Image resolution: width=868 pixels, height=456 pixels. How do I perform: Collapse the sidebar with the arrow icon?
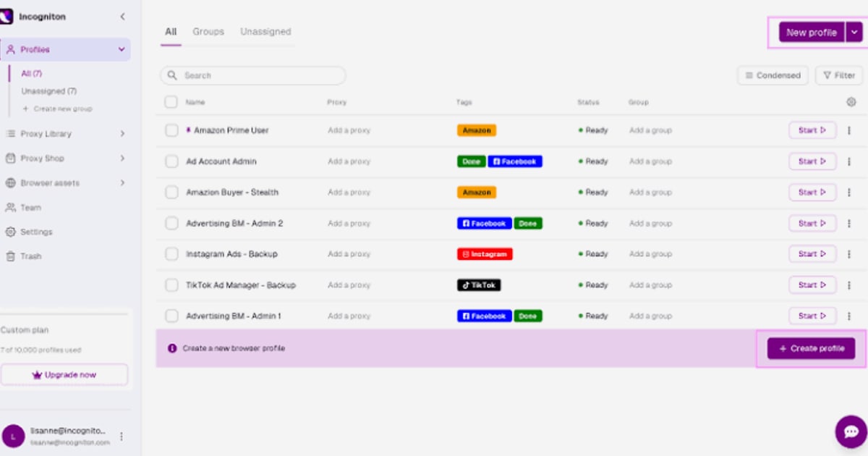pos(122,17)
